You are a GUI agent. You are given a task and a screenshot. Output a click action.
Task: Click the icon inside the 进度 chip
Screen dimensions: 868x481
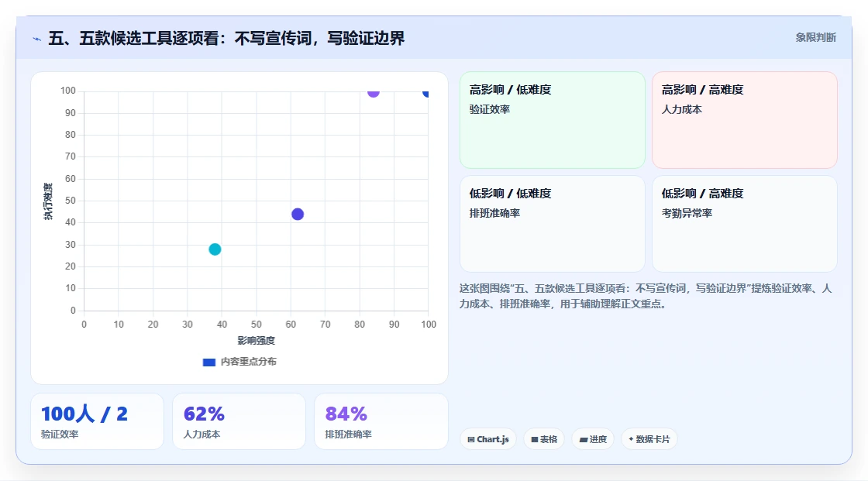coord(584,439)
